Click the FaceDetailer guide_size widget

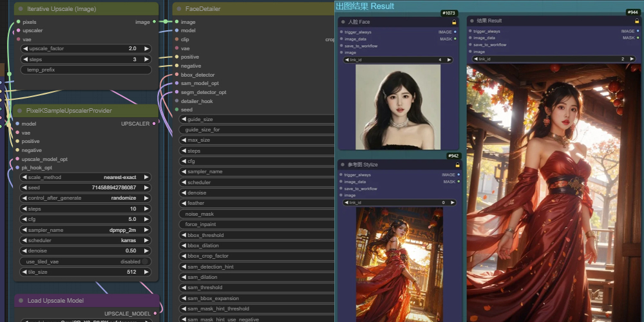pyautogui.click(x=257, y=119)
